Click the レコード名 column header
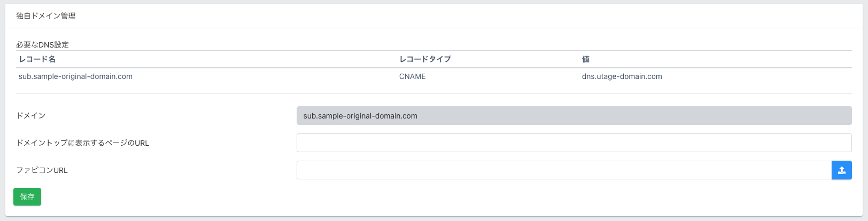 coord(37,59)
